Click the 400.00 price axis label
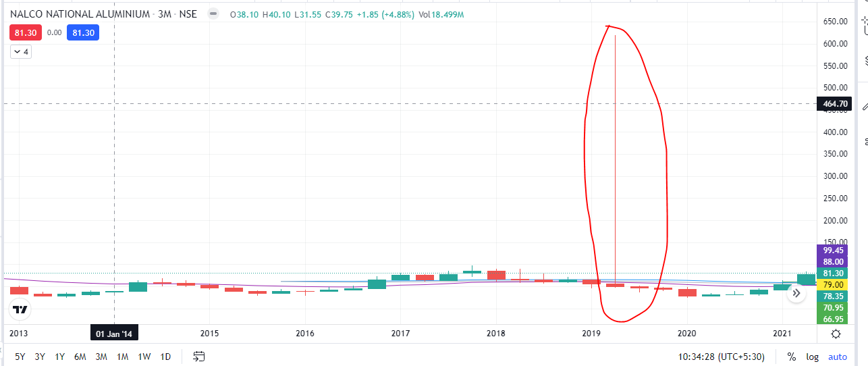This screenshot has width=868, height=366. (835, 132)
